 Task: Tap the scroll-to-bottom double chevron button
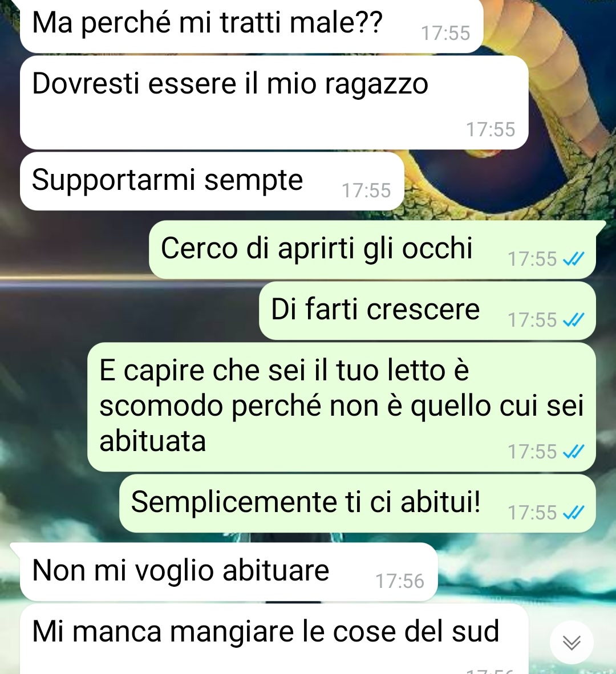(572, 643)
